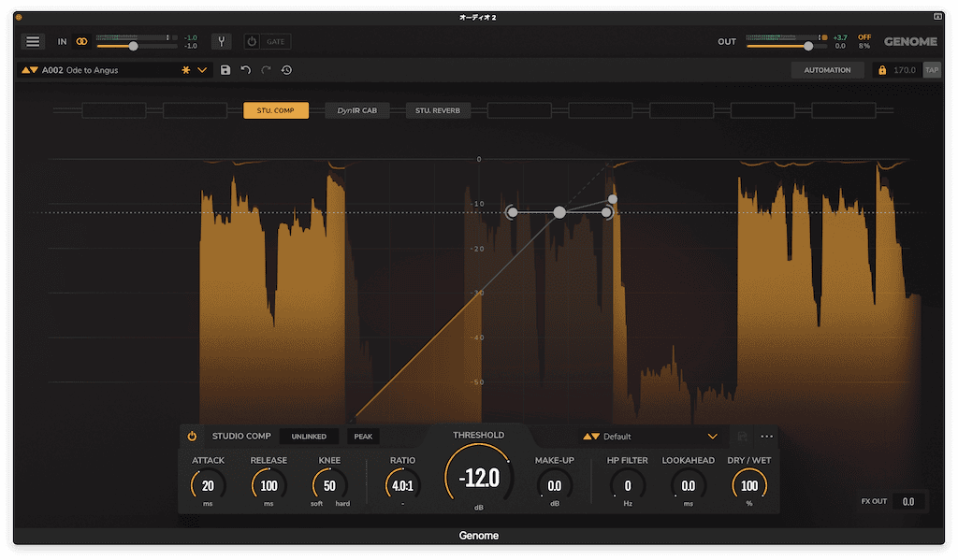Open the hamburger main menu
The image size is (958, 560).
pos(33,41)
